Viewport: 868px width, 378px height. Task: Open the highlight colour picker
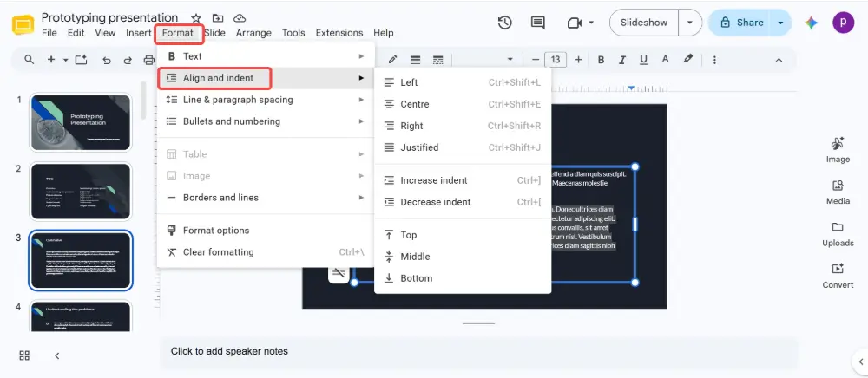tap(688, 59)
